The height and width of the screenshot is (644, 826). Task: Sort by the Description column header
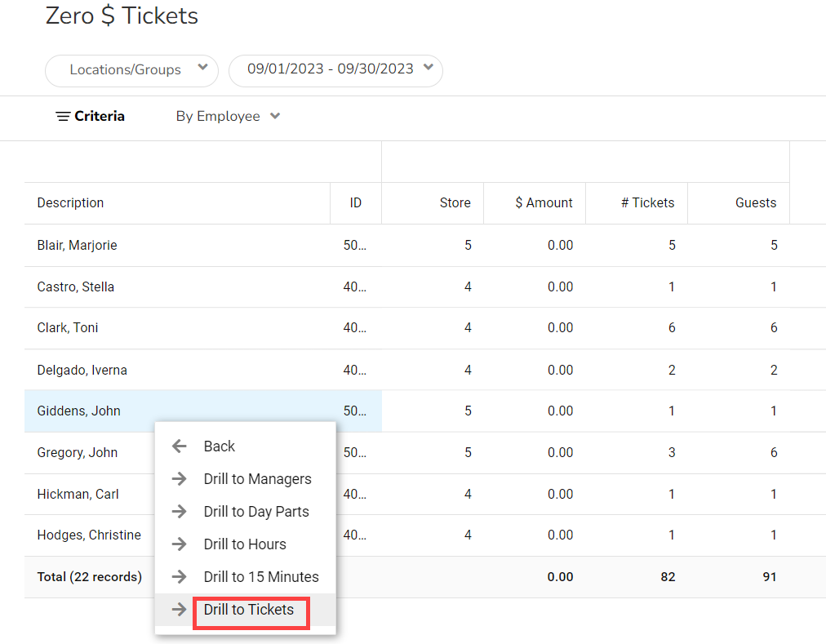(71, 203)
